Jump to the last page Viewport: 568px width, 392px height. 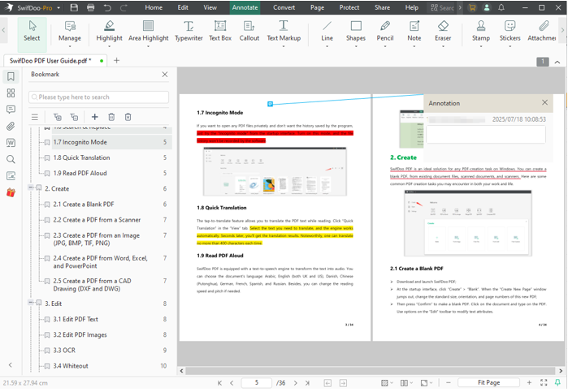(307, 382)
